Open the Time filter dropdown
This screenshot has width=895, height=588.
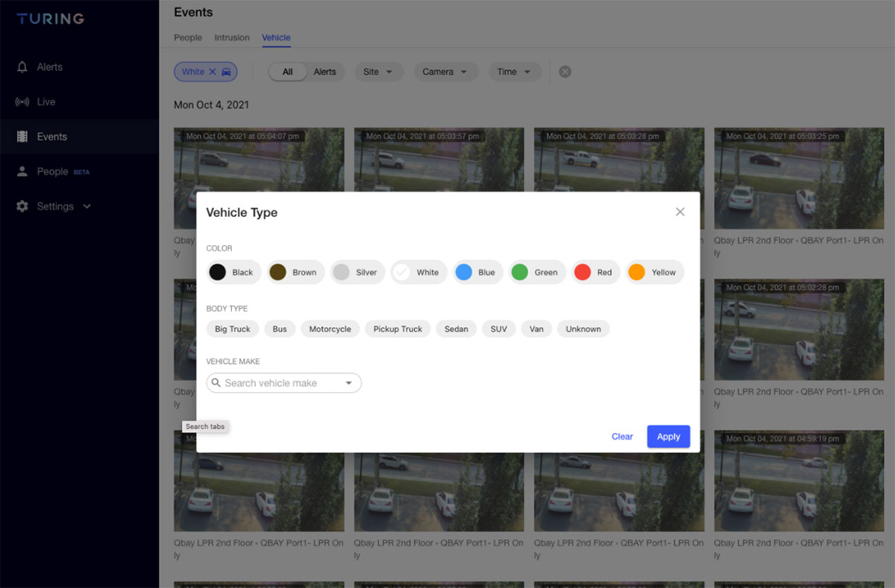click(x=515, y=72)
